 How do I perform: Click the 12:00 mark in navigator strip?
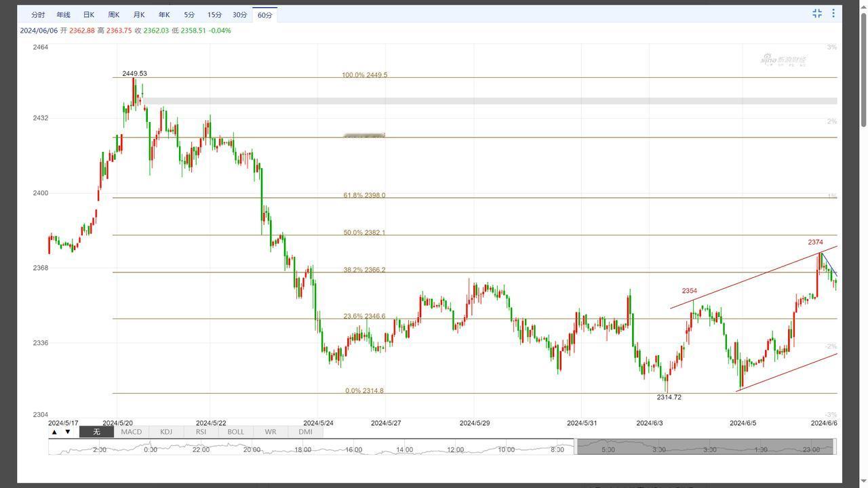click(x=455, y=449)
